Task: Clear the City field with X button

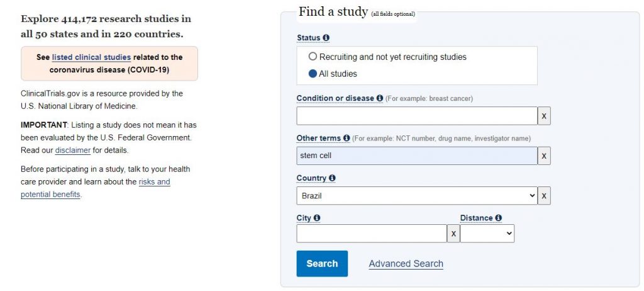Action: (453, 234)
